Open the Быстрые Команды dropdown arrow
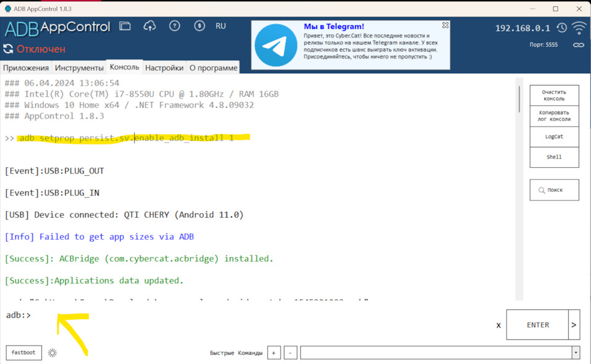 pos(576,353)
